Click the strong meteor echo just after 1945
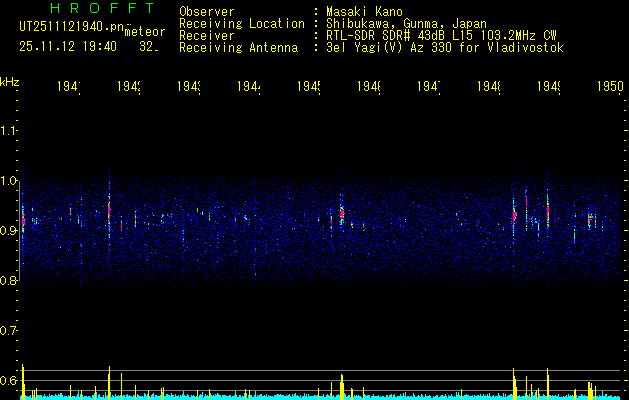The width and height of the screenshot is (629, 400). click(x=341, y=213)
